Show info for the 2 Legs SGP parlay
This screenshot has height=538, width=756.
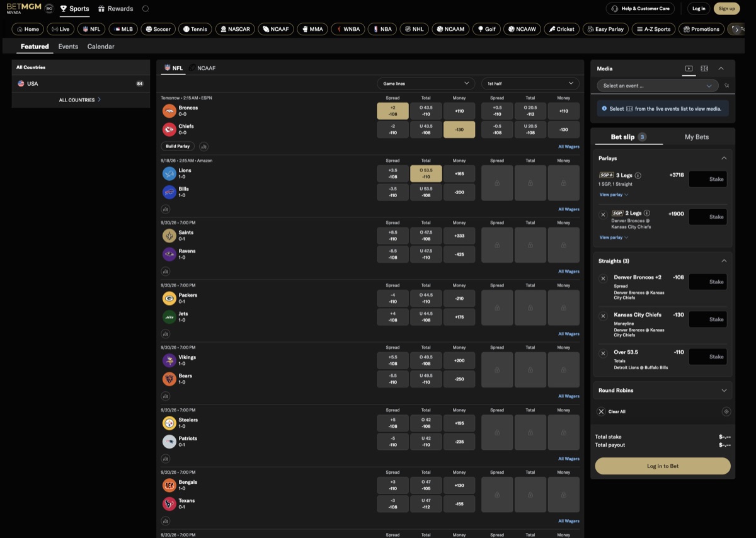click(647, 213)
